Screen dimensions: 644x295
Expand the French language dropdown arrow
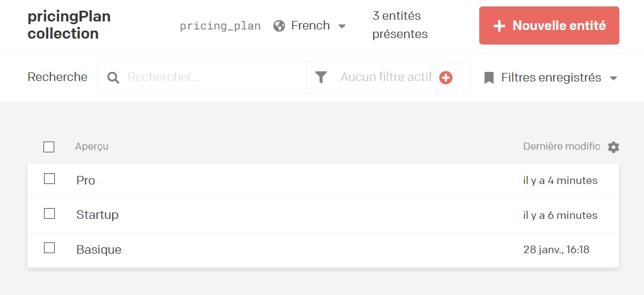pyautogui.click(x=342, y=26)
